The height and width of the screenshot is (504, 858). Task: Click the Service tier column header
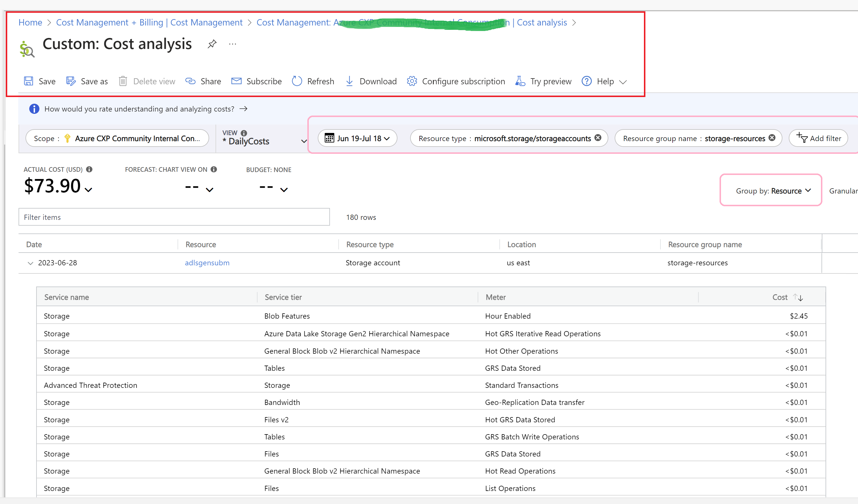[283, 297]
